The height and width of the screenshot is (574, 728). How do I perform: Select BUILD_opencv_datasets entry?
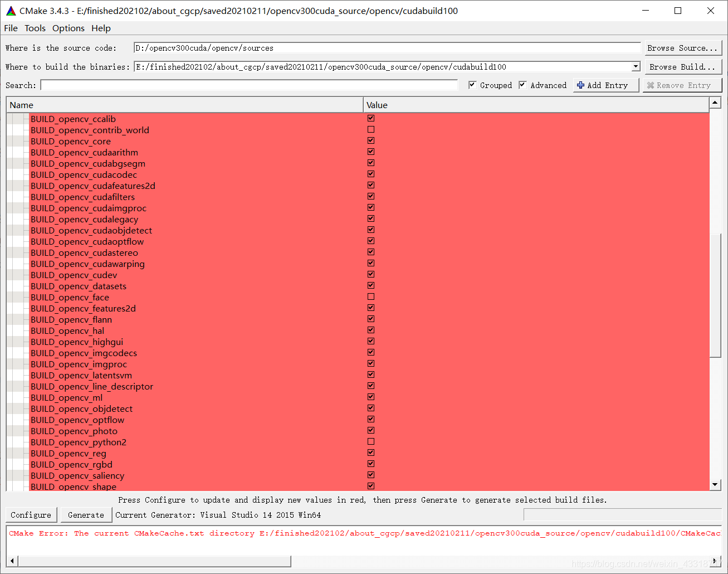(79, 286)
